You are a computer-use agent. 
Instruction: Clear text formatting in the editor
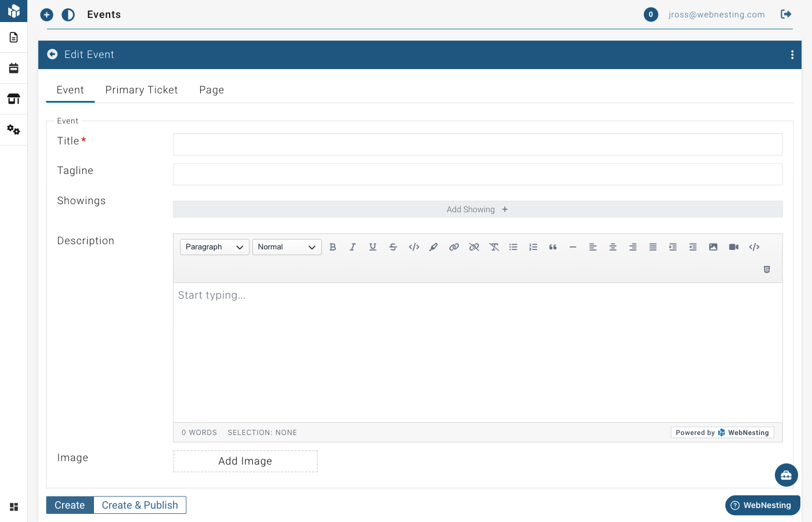click(494, 246)
